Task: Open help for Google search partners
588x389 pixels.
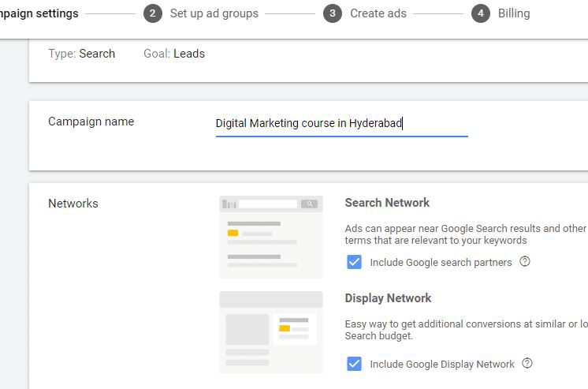Action: 525,261
